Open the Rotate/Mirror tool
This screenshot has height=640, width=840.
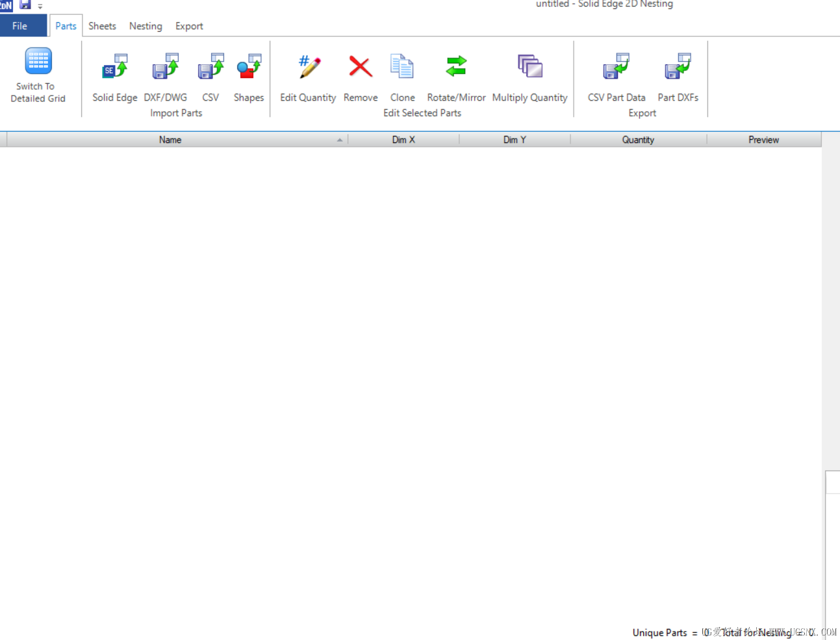coord(456,78)
